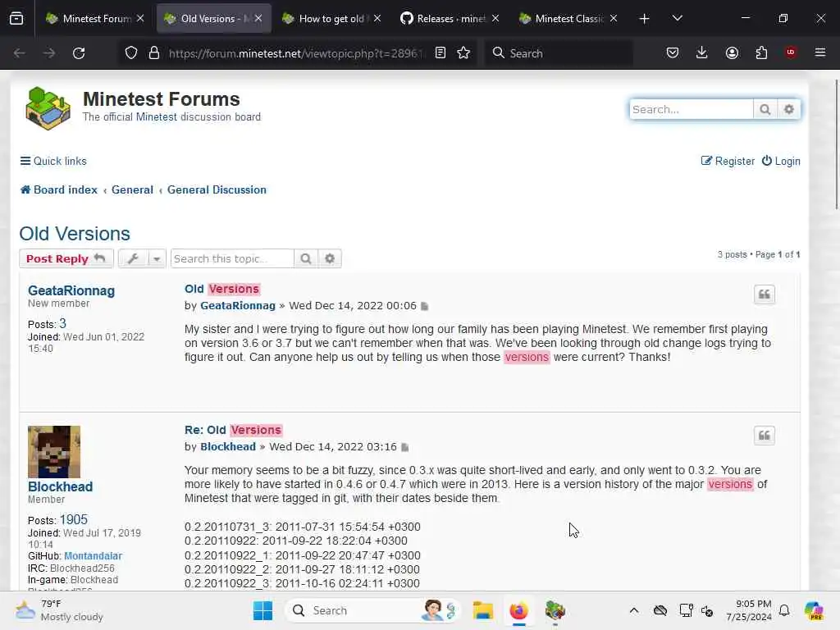Viewport: 840px width, 630px height.
Task: Open the Quick links menu
Action: 53,162
